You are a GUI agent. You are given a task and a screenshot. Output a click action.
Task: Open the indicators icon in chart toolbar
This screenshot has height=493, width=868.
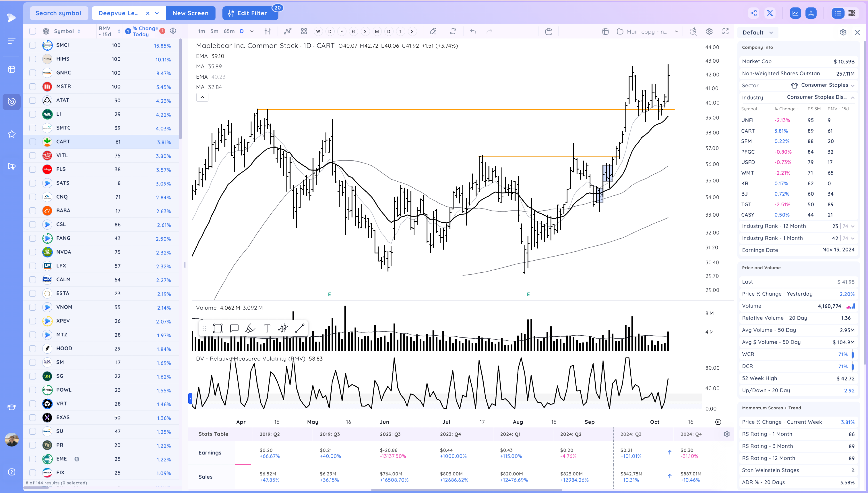[x=288, y=31]
